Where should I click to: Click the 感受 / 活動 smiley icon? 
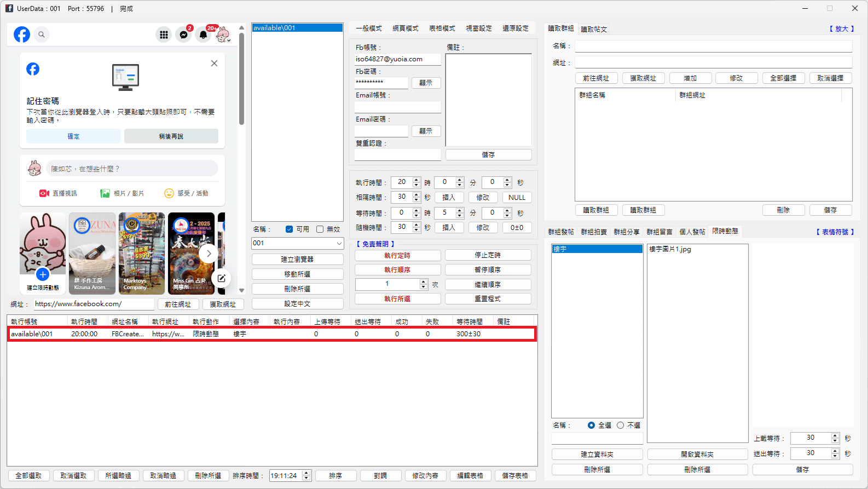click(169, 193)
